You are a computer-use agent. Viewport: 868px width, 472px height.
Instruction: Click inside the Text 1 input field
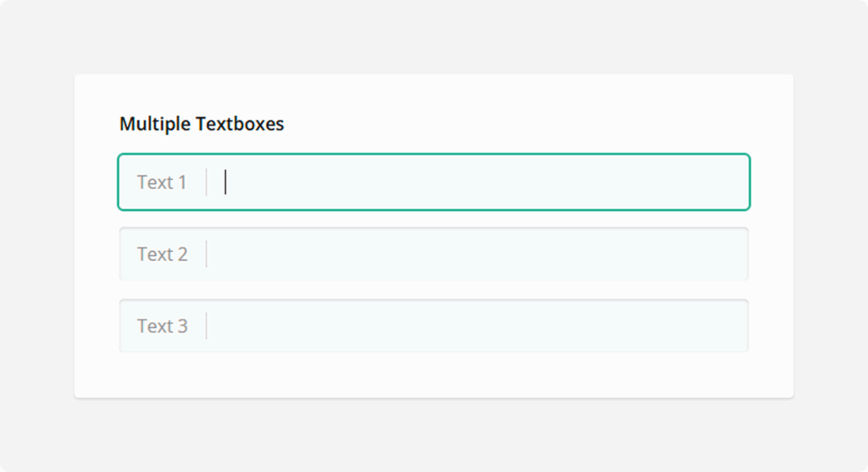[475, 182]
